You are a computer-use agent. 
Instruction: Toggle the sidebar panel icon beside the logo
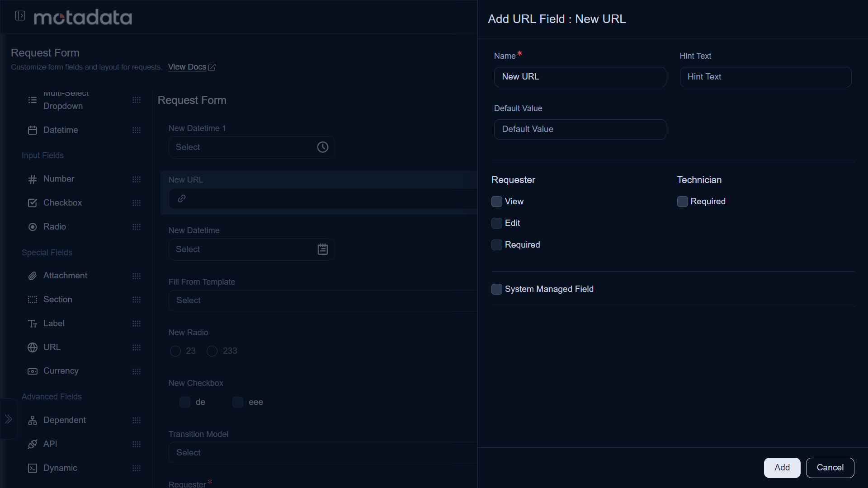(20, 16)
